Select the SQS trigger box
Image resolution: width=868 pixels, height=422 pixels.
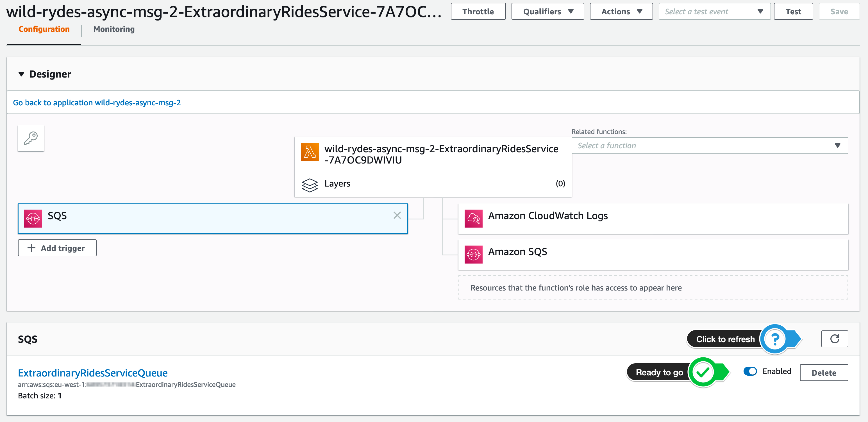[x=213, y=218]
